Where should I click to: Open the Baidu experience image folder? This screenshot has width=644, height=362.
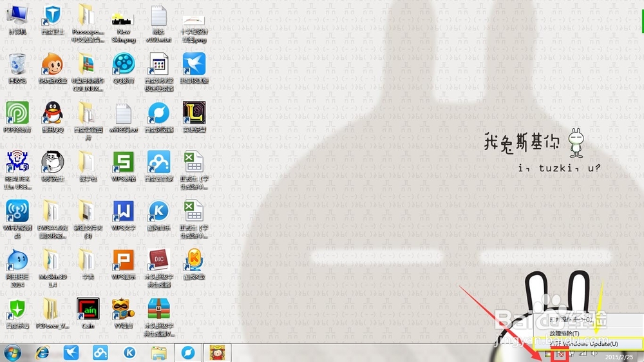click(x=88, y=122)
